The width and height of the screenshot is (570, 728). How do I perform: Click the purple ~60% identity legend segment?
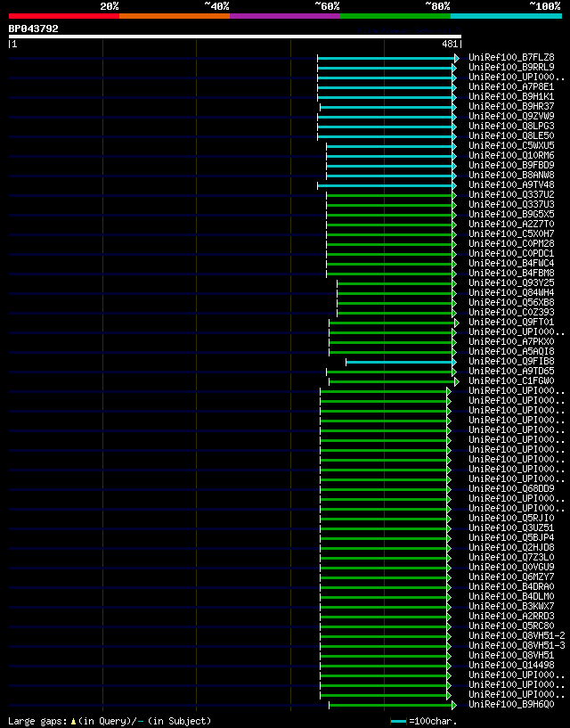(285, 16)
